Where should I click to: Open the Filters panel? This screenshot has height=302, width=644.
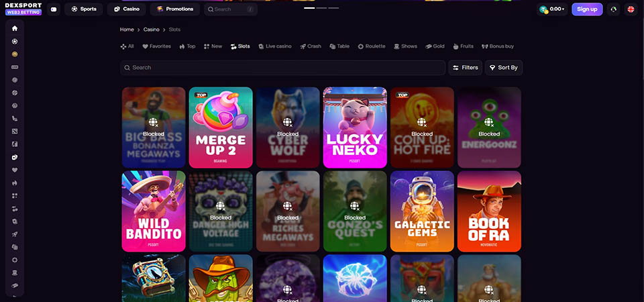(466, 68)
